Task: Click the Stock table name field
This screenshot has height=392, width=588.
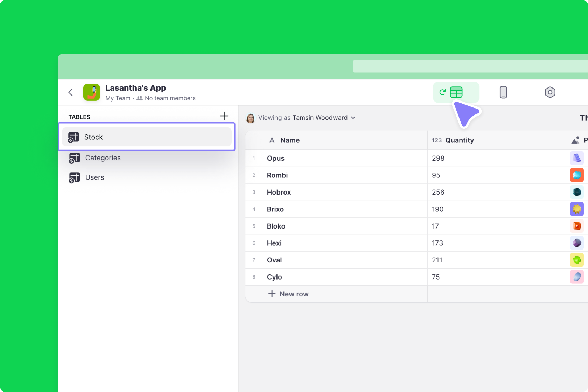Action: click(x=147, y=137)
